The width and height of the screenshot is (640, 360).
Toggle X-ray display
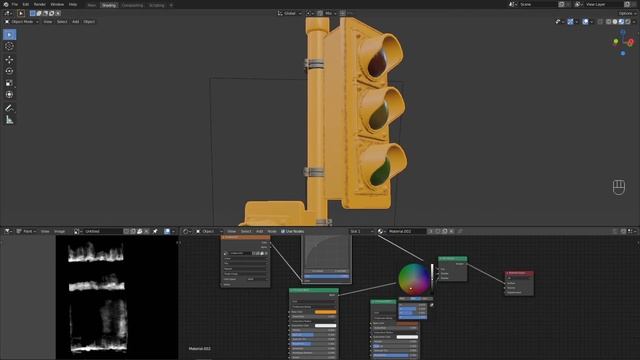[x=600, y=22]
